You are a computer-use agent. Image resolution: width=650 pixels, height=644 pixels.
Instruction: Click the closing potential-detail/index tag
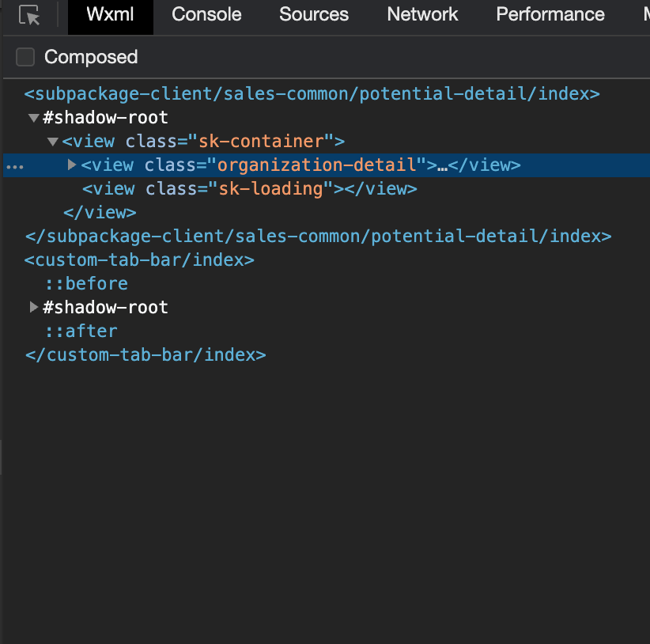pyautogui.click(x=319, y=236)
